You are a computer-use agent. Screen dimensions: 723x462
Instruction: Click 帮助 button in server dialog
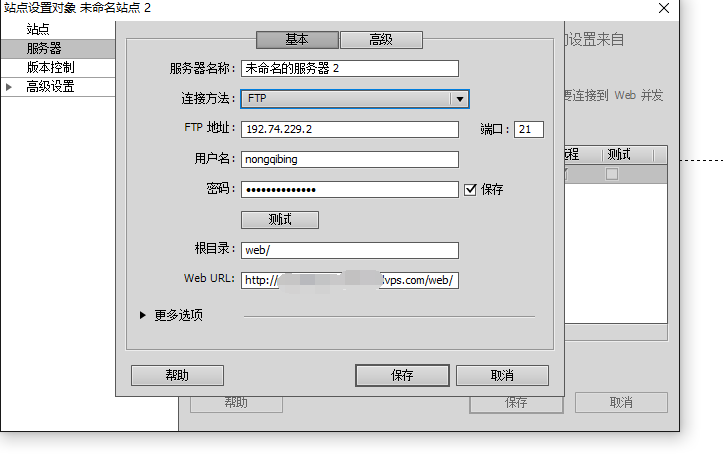[x=177, y=376]
